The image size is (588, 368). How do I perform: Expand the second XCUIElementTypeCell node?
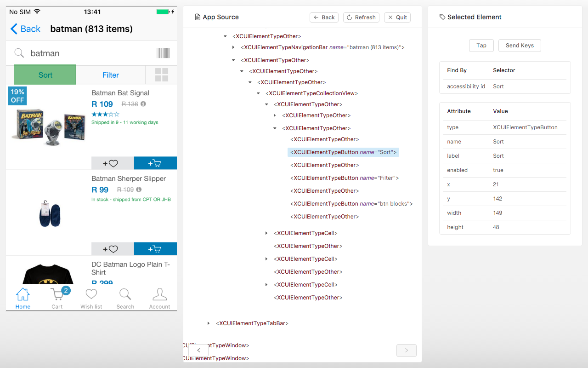coord(266,259)
